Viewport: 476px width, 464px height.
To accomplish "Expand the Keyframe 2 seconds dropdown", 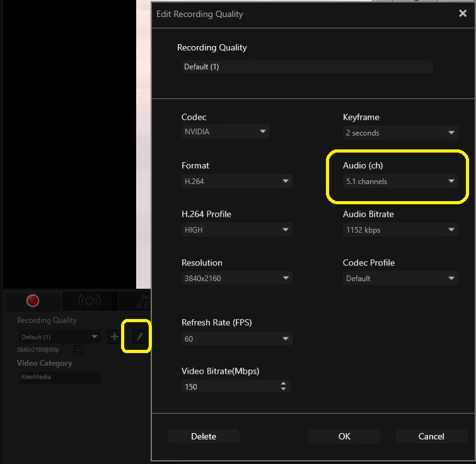I will tap(400, 132).
